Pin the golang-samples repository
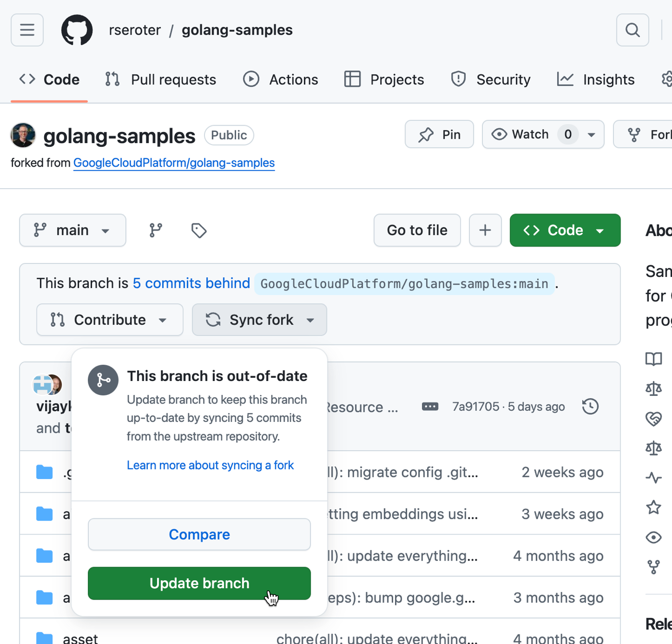Screen dimensions: 672x644 (x=439, y=134)
